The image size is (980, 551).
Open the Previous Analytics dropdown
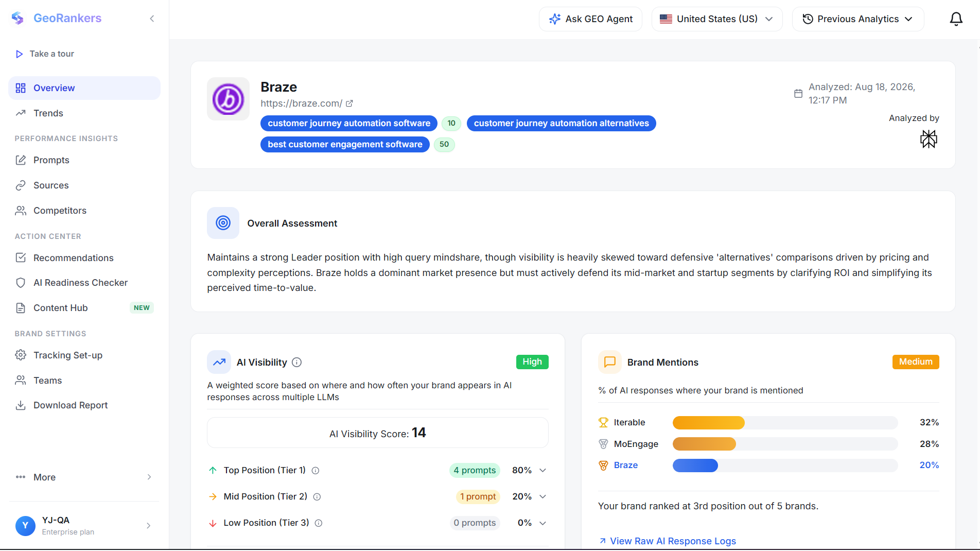click(858, 19)
